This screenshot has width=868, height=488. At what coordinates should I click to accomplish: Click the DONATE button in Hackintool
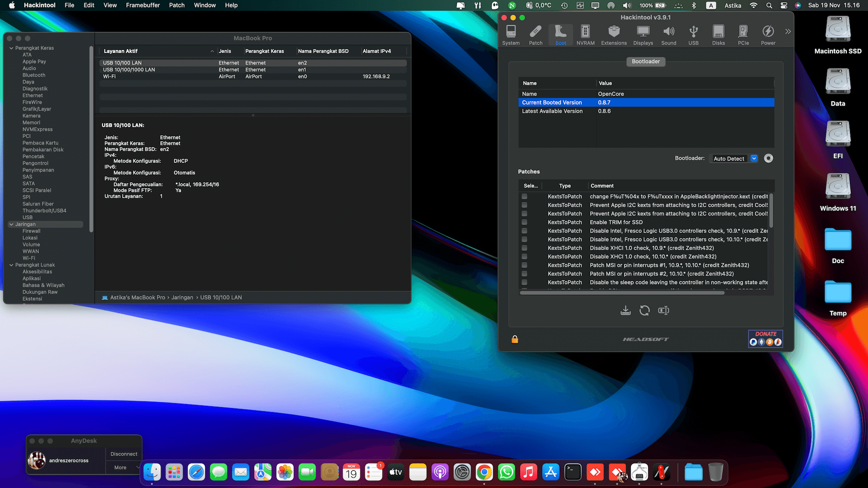click(x=765, y=338)
